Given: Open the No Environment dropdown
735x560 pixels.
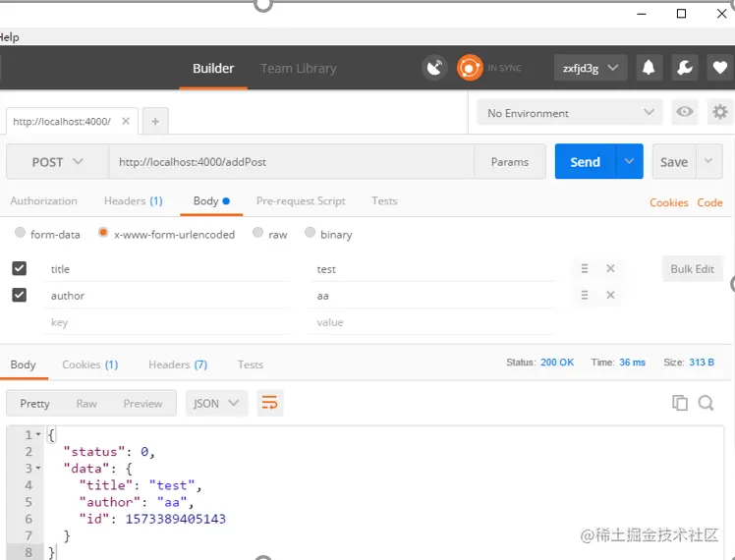Looking at the screenshot, I should pos(570,112).
